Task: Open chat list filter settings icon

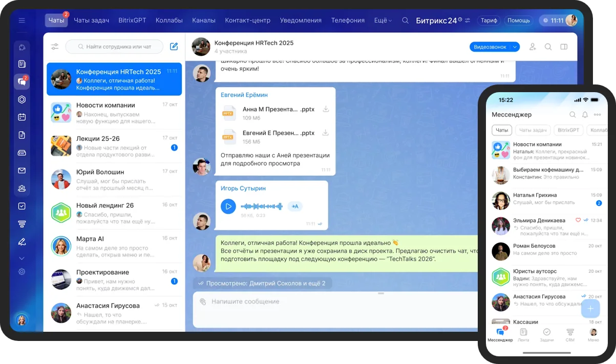Action: point(55,47)
